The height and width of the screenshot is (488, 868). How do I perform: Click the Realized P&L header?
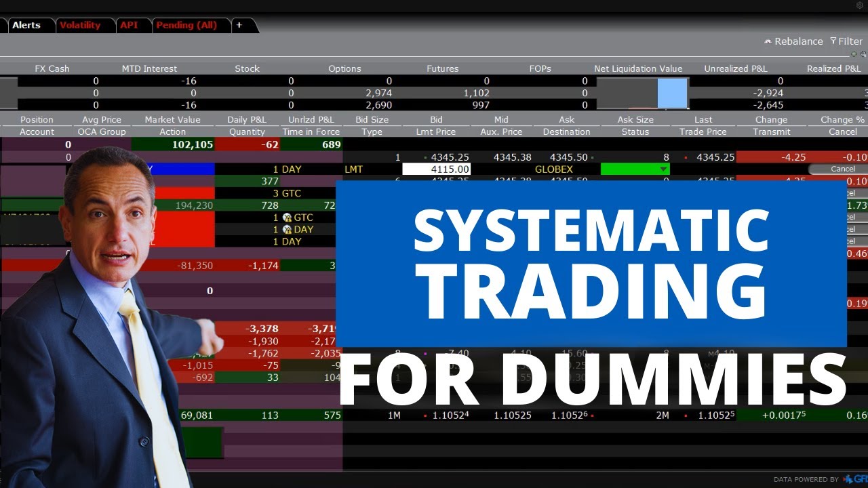833,68
